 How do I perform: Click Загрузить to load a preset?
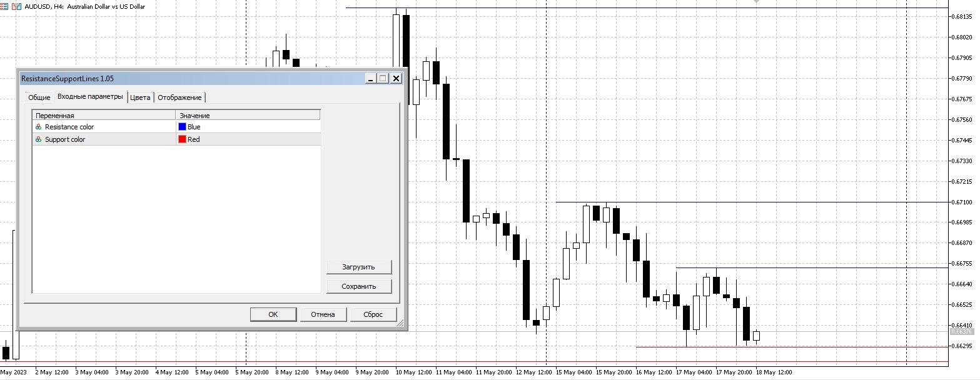point(359,267)
